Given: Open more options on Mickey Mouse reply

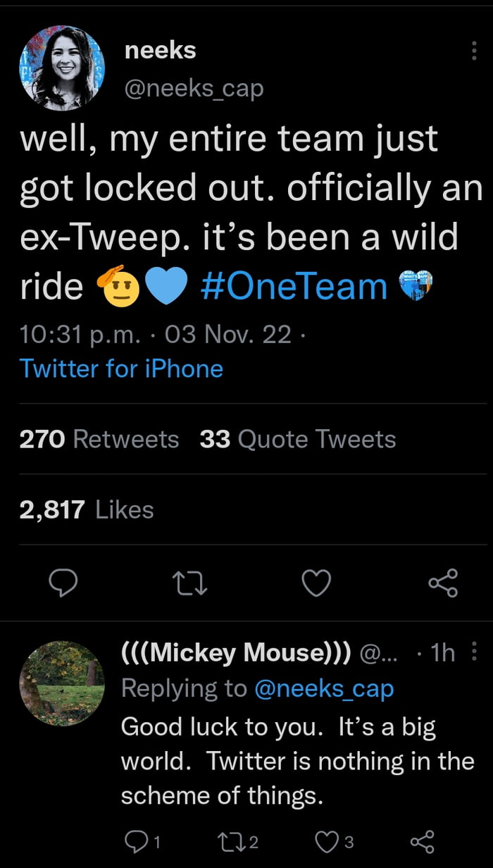Looking at the screenshot, I should point(474,654).
